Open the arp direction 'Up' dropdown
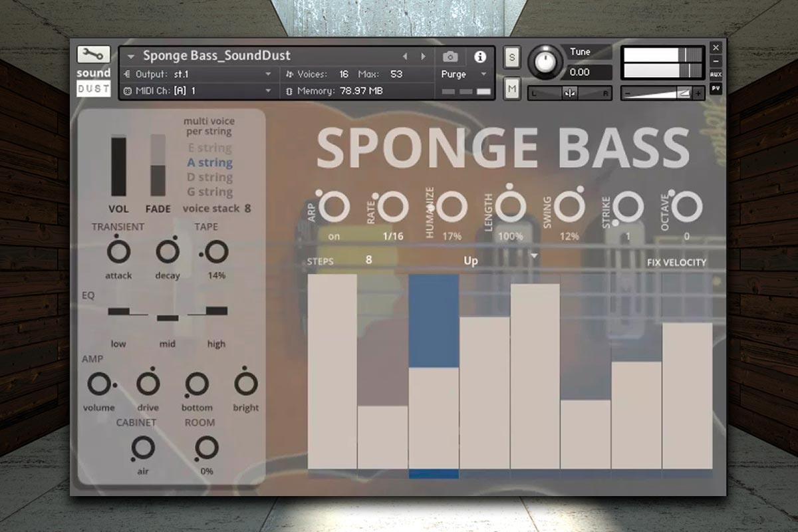798x532 pixels. pos(502,260)
